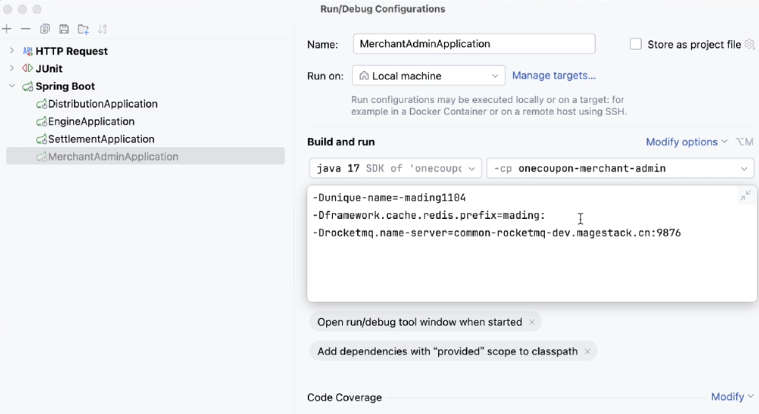
Task: Enable the Store as project file checkbox
Action: tap(636, 44)
